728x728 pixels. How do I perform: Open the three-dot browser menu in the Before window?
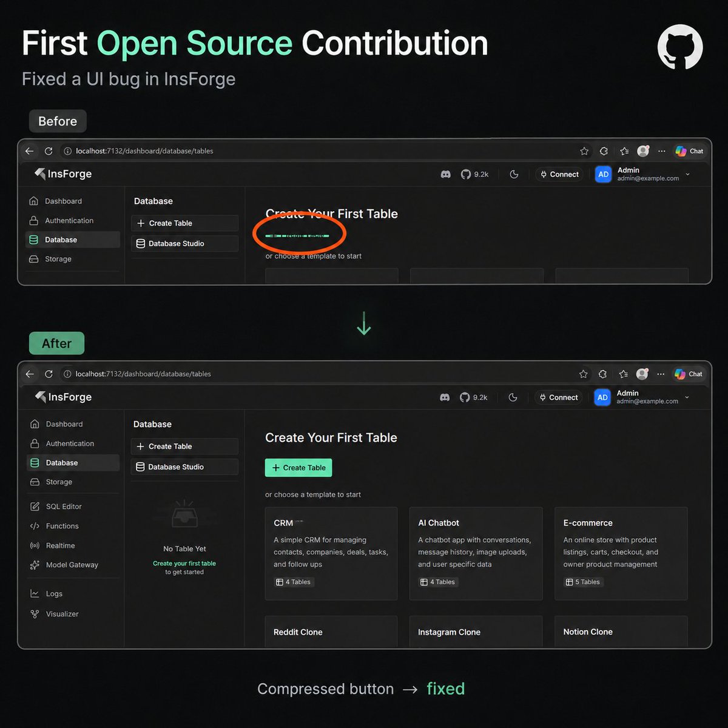click(662, 151)
